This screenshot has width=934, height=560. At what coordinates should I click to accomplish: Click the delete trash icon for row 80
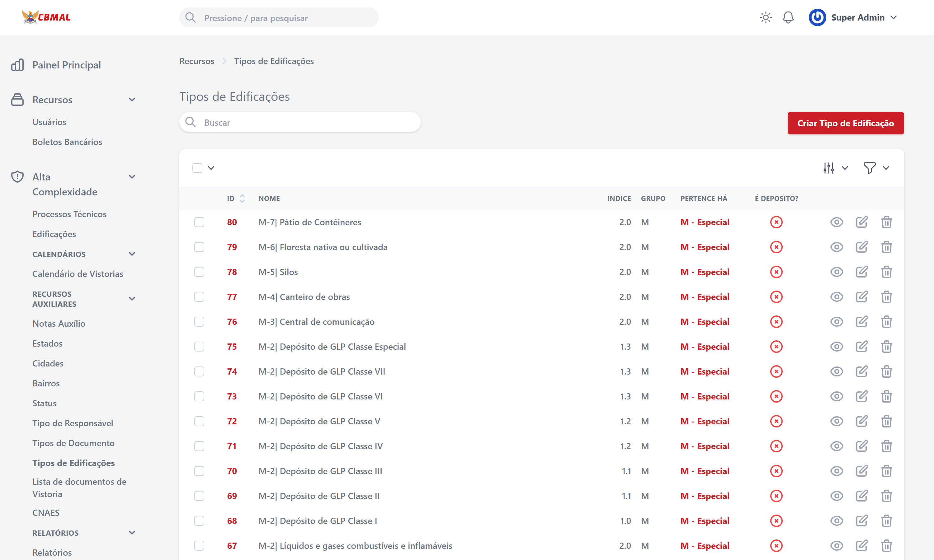tap(886, 222)
